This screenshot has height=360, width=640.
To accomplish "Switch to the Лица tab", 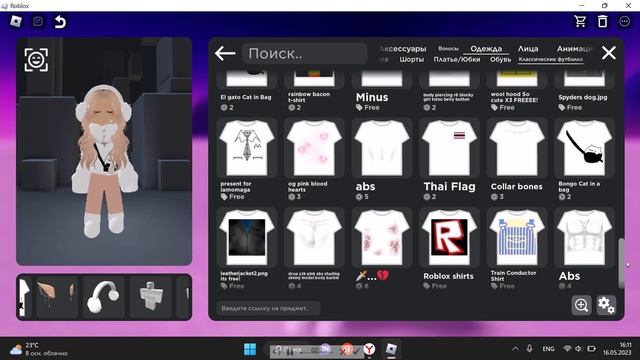I will [x=528, y=49].
